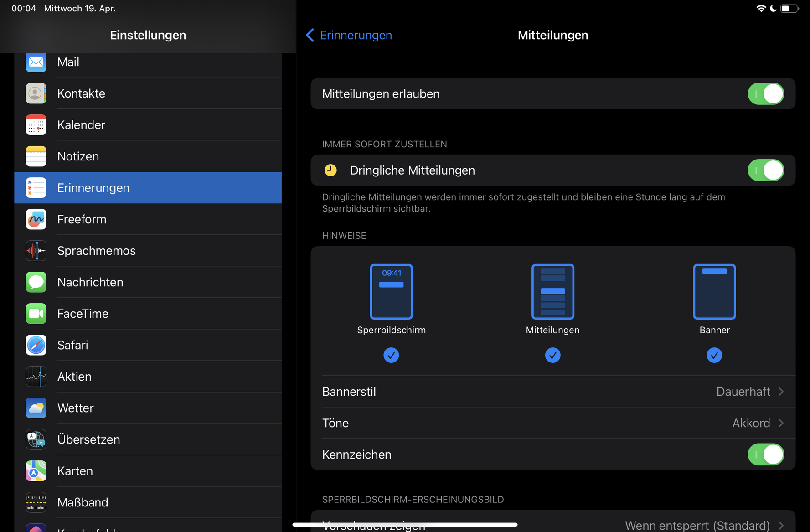This screenshot has width=810, height=532.
Task: Tap the Freeform app icon
Action: 36,219
